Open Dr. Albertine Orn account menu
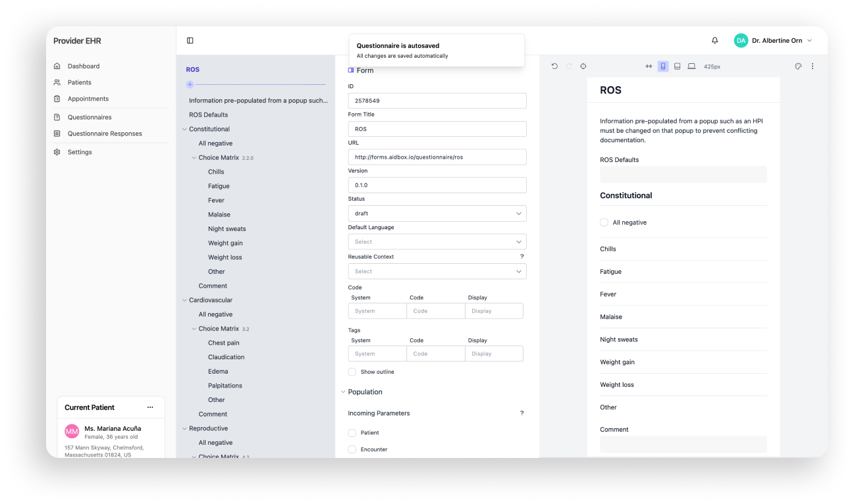Image resolution: width=854 pixels, height=504 pixels. pyautogui.click(x=773, y=41)
